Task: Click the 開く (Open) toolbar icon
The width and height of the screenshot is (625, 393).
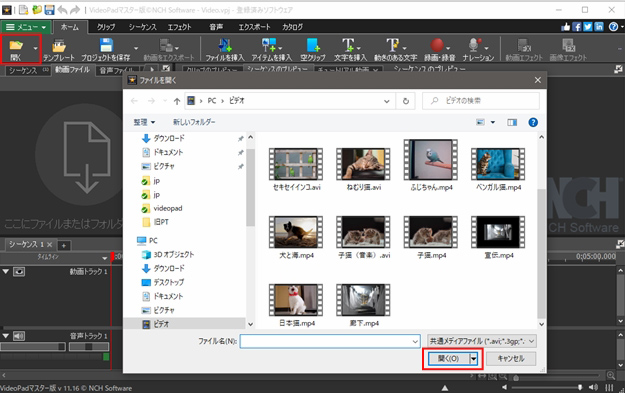Action: click(16, 49)
